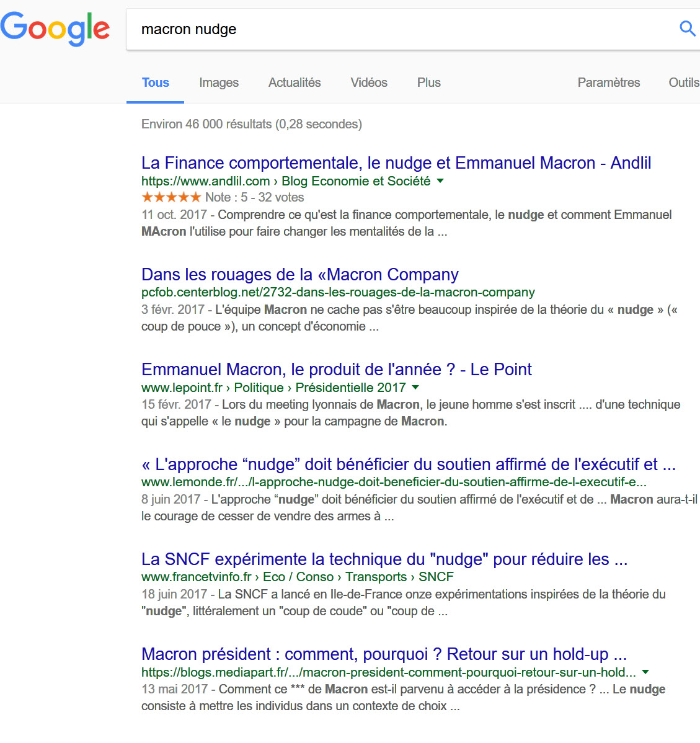Click the www.lemonde.fr URL line
The image size is (700, 743).
tap(394, 483)
